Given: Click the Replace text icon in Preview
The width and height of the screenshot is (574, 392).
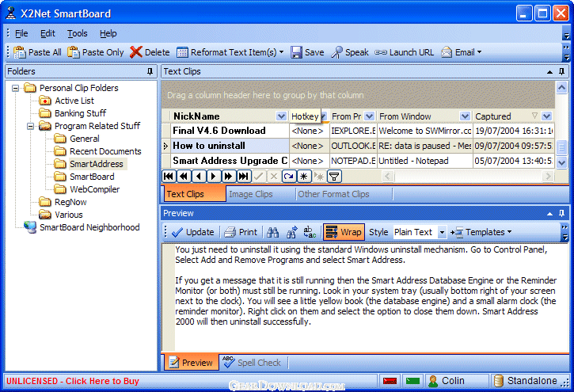Looking at the screenshot, I should 310,232.
